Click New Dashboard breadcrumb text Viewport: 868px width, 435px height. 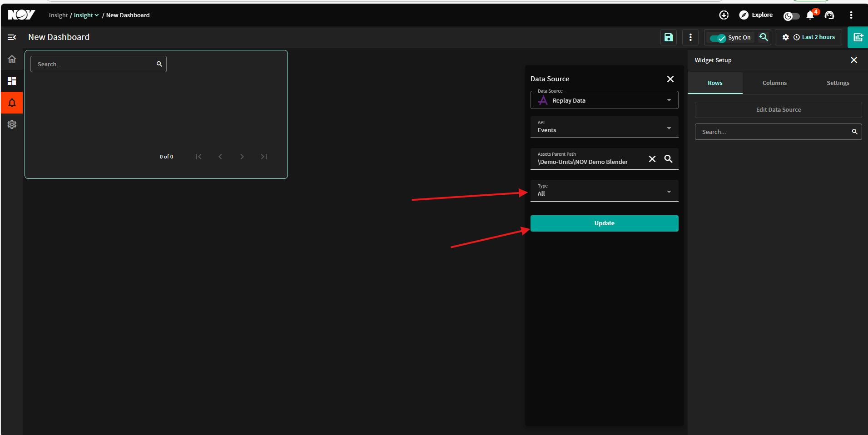click(128, 15)
